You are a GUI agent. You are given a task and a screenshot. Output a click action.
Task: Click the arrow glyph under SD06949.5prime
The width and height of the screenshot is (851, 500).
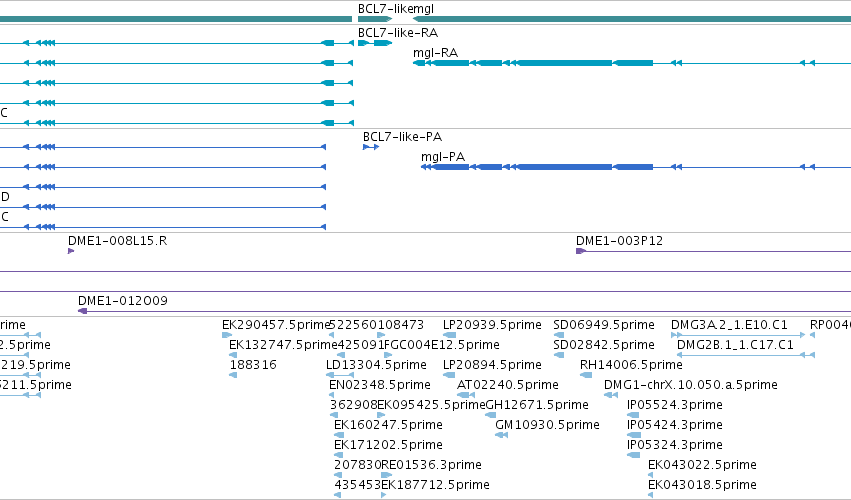click(x=559, y=335)
